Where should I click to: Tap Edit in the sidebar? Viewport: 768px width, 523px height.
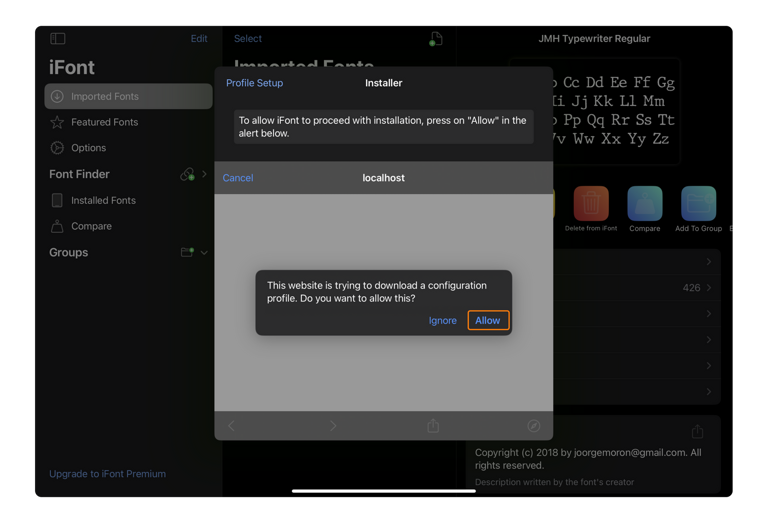click(x=199, y=38)
